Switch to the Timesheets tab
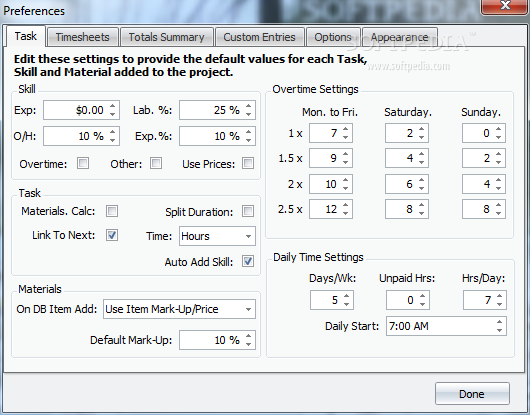Image resolution: width=530 pixels, height=415 pixels. point(82,37)
